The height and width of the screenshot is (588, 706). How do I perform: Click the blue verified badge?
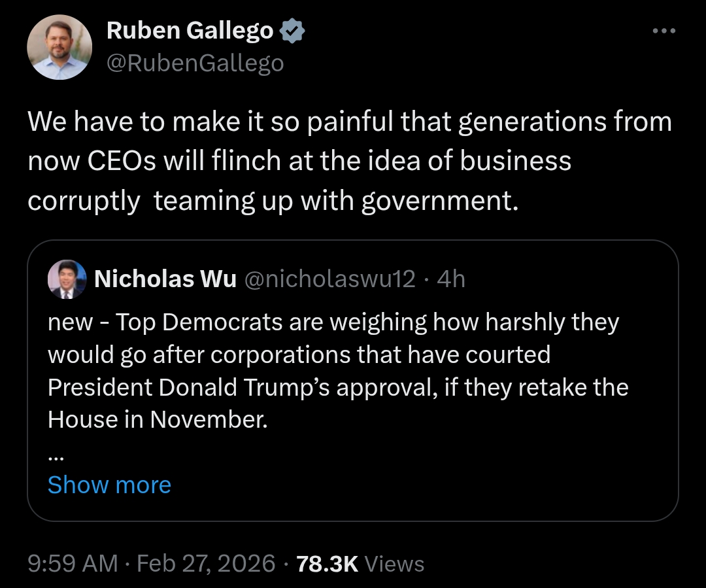tap(291, 31)
